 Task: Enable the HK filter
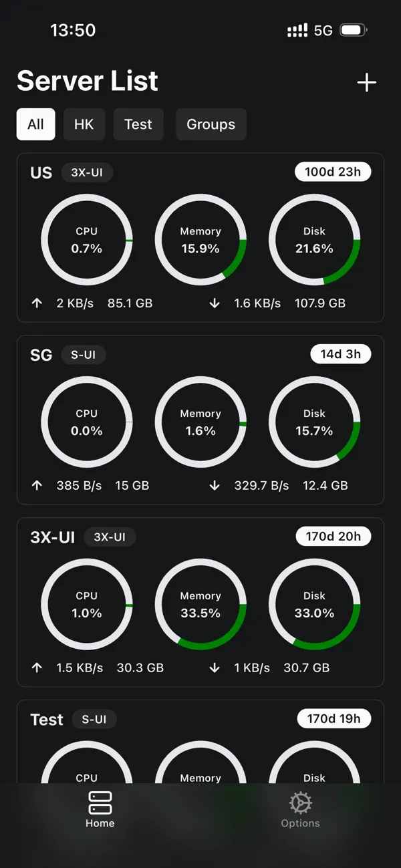[x=84, y=124]
